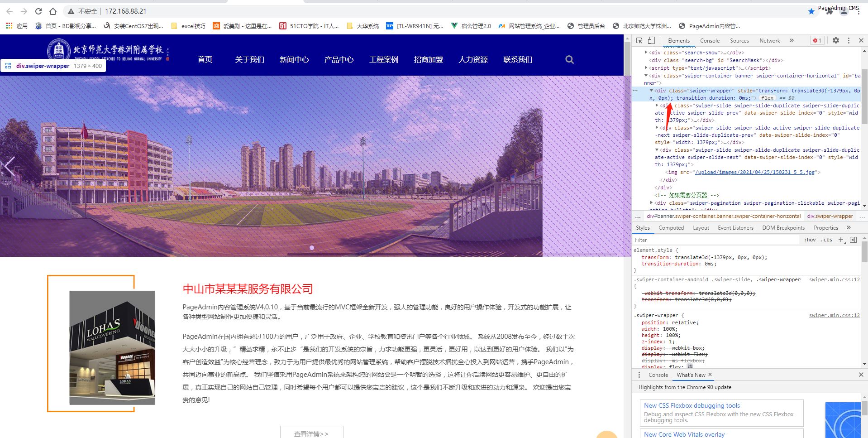
Task: Click the 新闻中心 nav menu item
Action: pyautogui.click(x=294, y=59)
